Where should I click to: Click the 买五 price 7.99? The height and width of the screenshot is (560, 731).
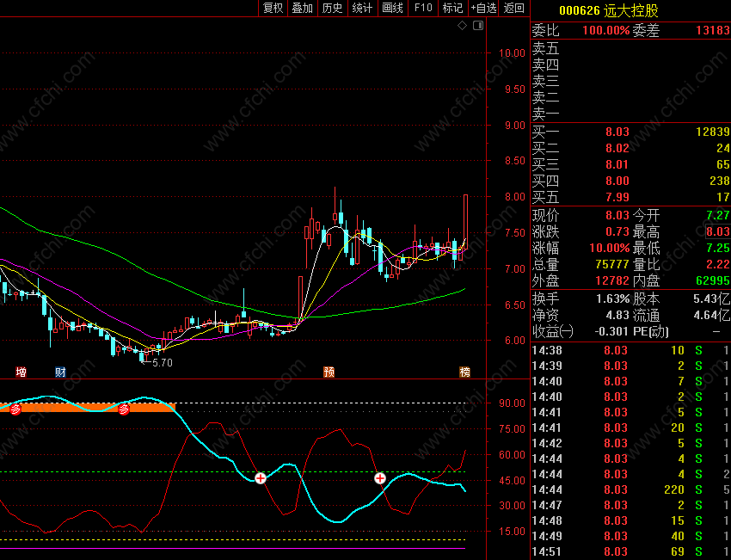click(x=617, y=197)
